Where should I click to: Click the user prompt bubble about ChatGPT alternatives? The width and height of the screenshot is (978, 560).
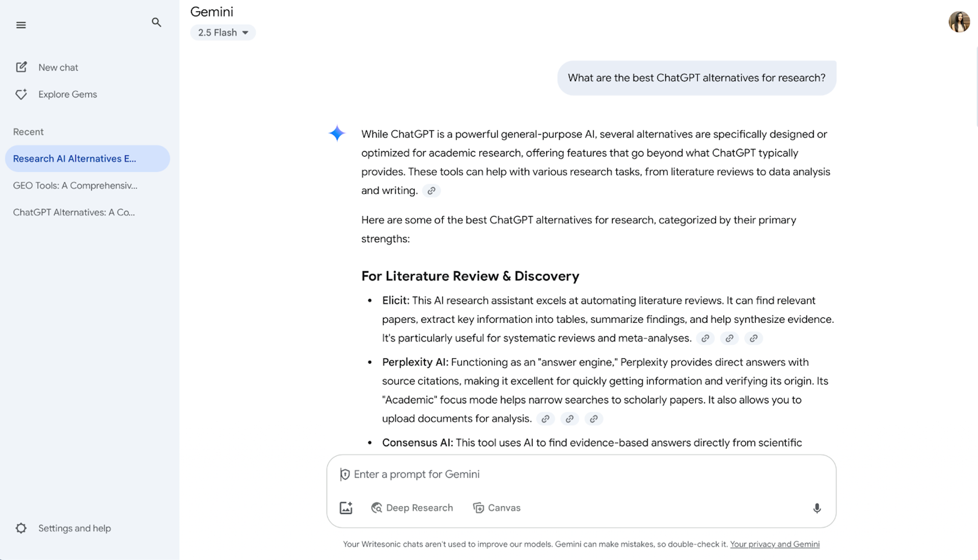click(697, 78)
